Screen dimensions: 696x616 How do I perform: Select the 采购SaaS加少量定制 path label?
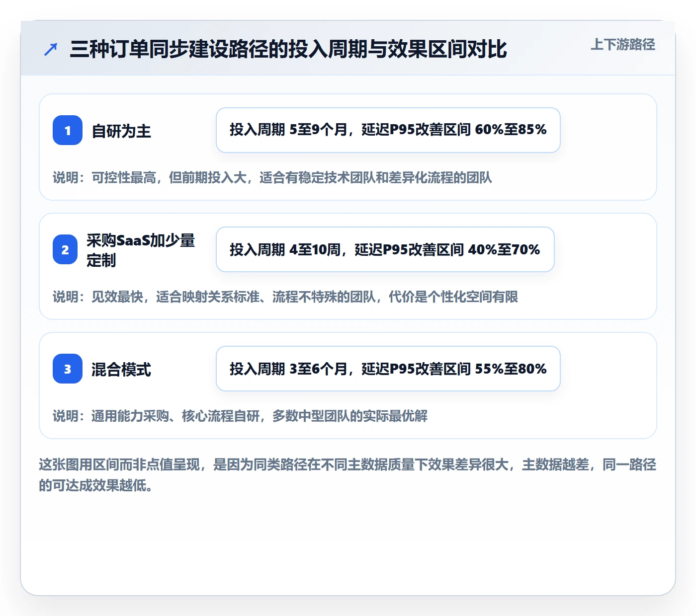(141, 250)
